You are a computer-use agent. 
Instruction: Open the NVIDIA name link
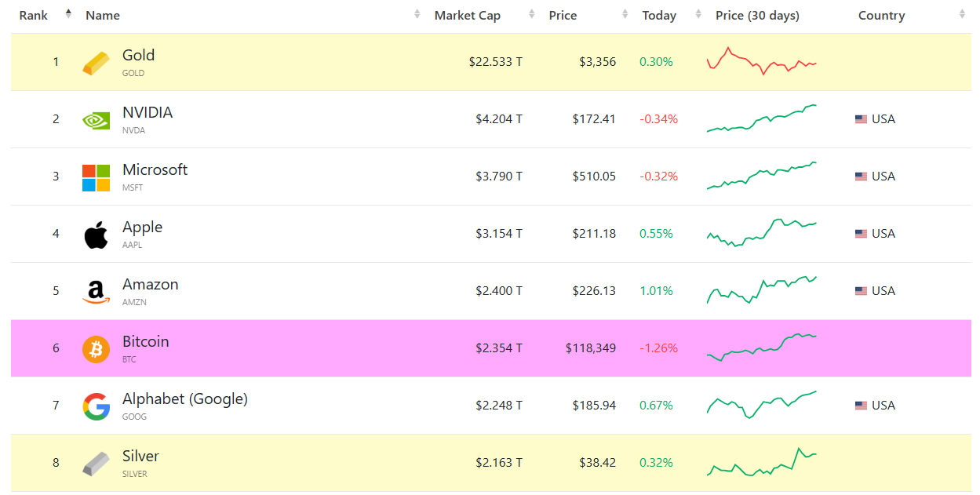click(x=148, y=113)
